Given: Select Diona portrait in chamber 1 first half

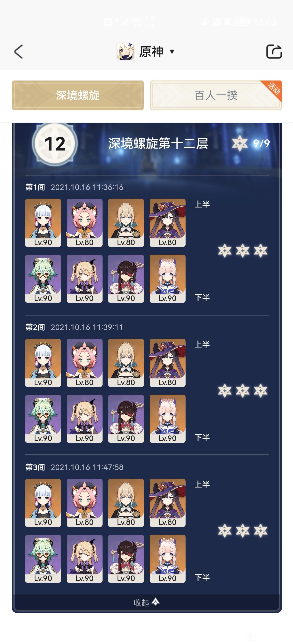Looking at the screenshot, I should coord(84,223).
